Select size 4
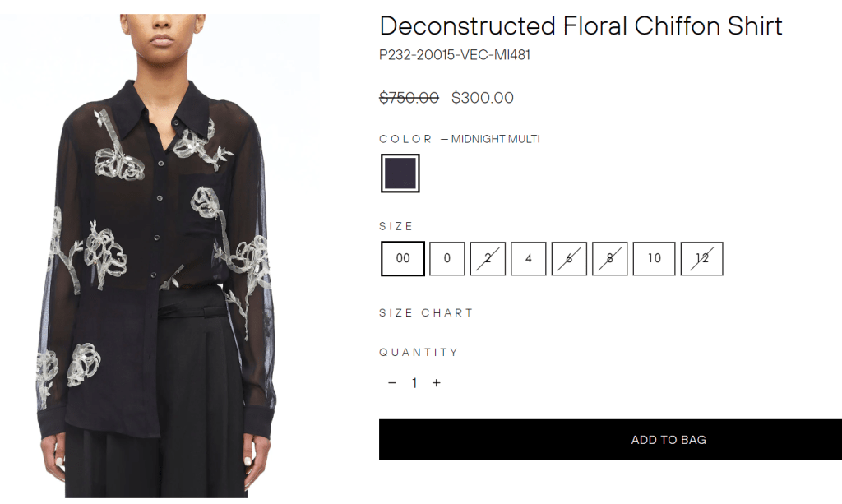 click(528, 258)
